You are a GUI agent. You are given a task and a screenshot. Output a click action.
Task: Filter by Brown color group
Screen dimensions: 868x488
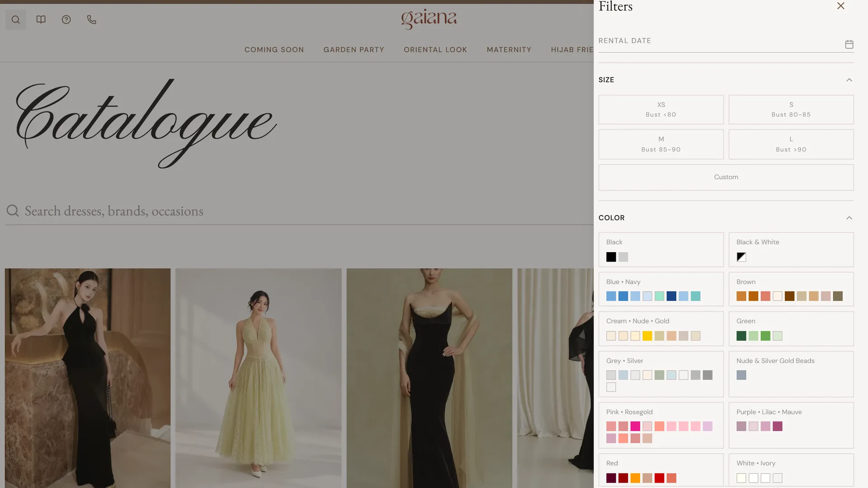click(791, 289)
